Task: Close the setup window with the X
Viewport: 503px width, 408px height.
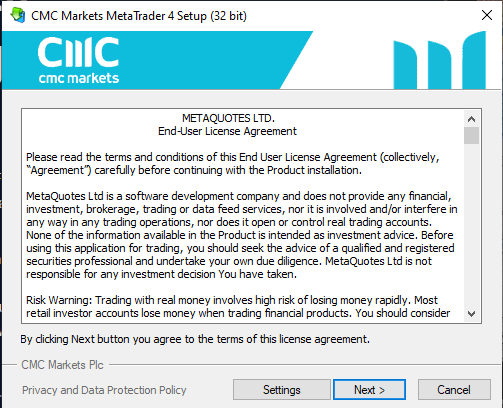Action: click(487, 15)
